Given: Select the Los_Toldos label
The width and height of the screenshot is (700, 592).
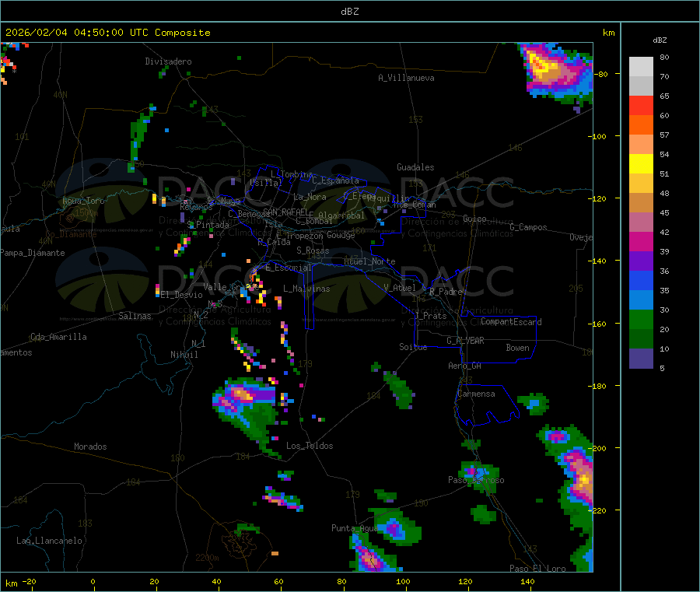Looking at the screenshot, I should 310,446.
